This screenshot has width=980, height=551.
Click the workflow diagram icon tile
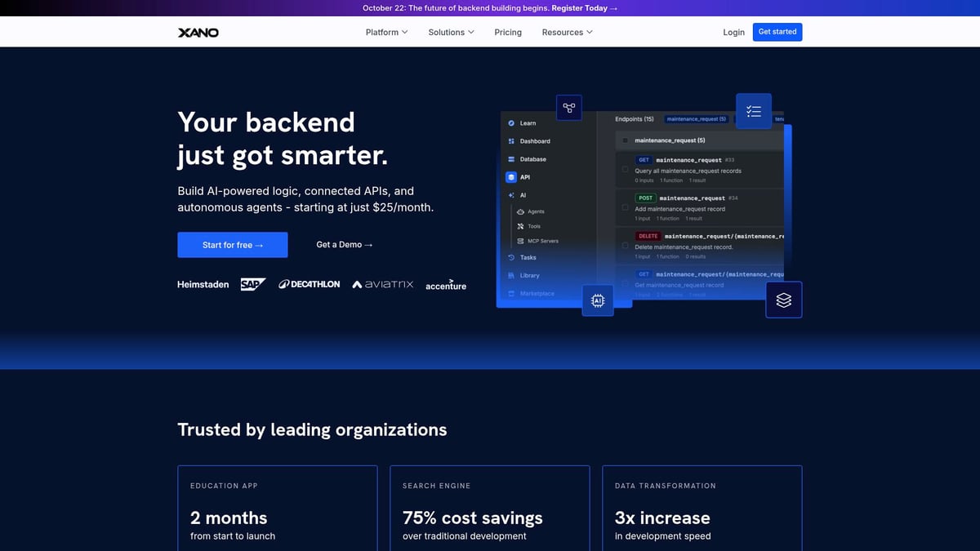click(568, 108)
